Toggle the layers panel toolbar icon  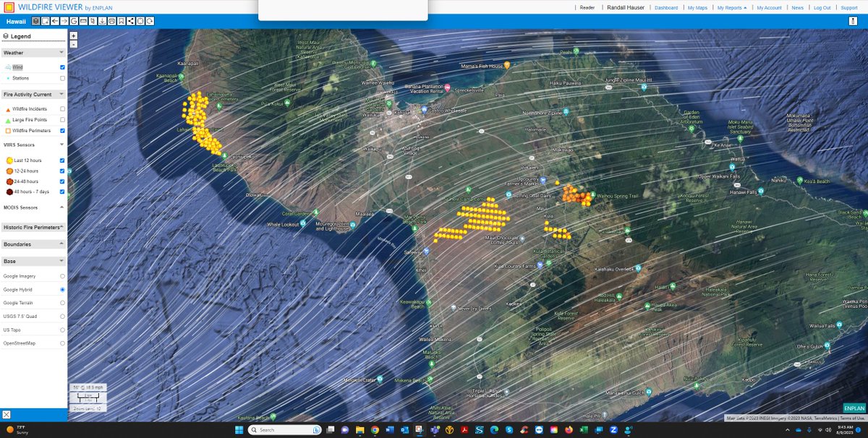pyautogui.click(x=36, y=21)
